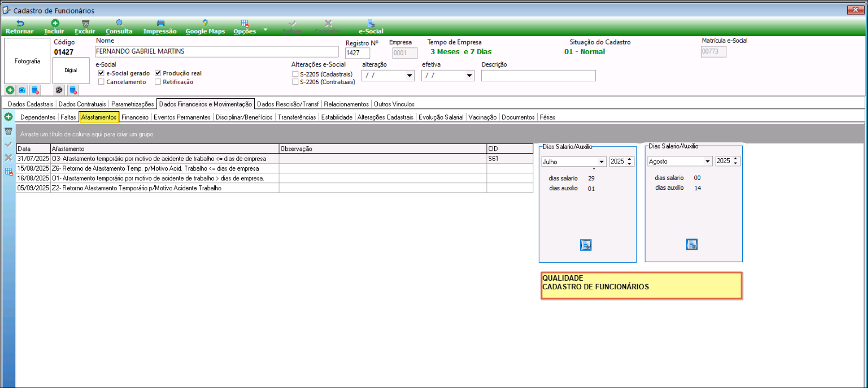Open Dados Rescisão/Transf tab
This screenshot has width=868, height=388.
[x=288, y=104]
